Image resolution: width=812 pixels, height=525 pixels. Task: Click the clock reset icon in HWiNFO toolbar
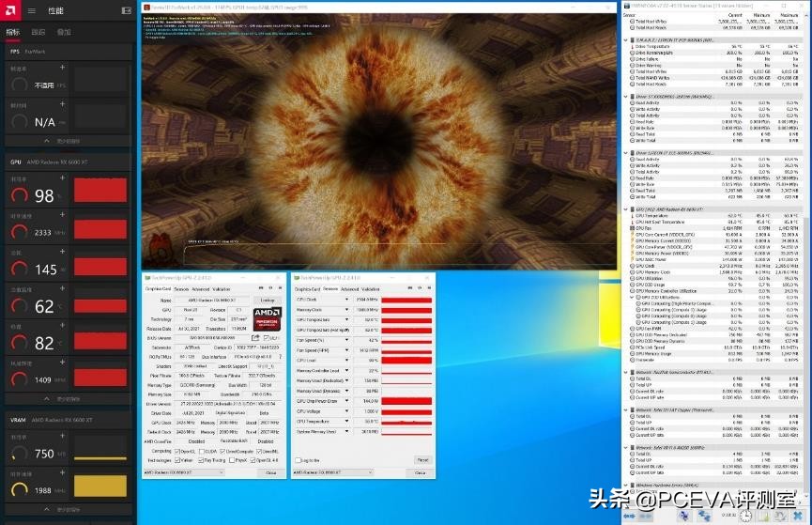(745, 516)
